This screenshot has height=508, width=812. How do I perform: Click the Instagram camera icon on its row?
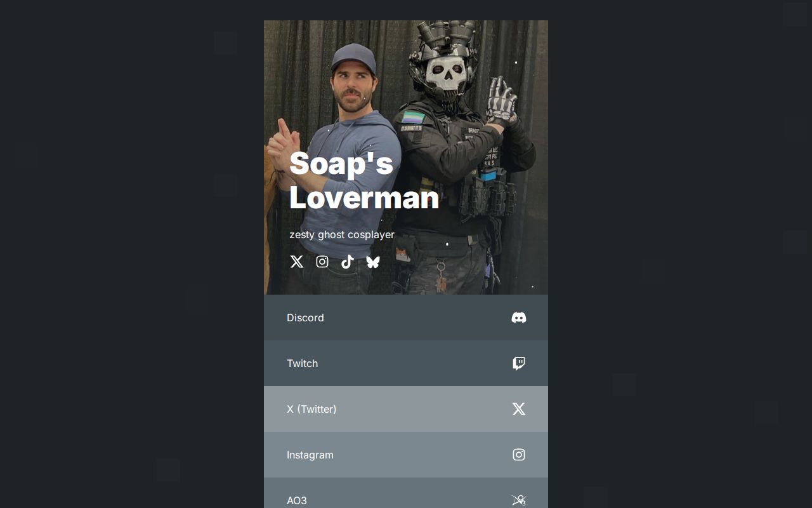519,455
